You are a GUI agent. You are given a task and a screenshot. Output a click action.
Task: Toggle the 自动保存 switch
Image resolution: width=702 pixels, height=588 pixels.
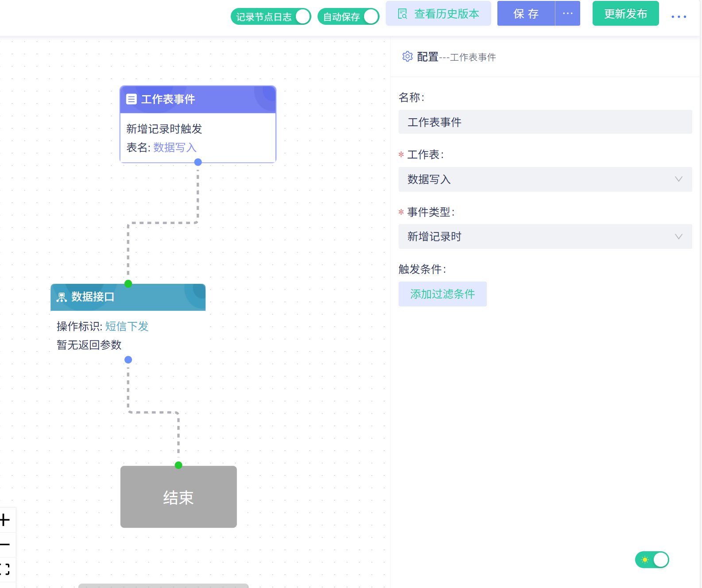pos(348,17)
